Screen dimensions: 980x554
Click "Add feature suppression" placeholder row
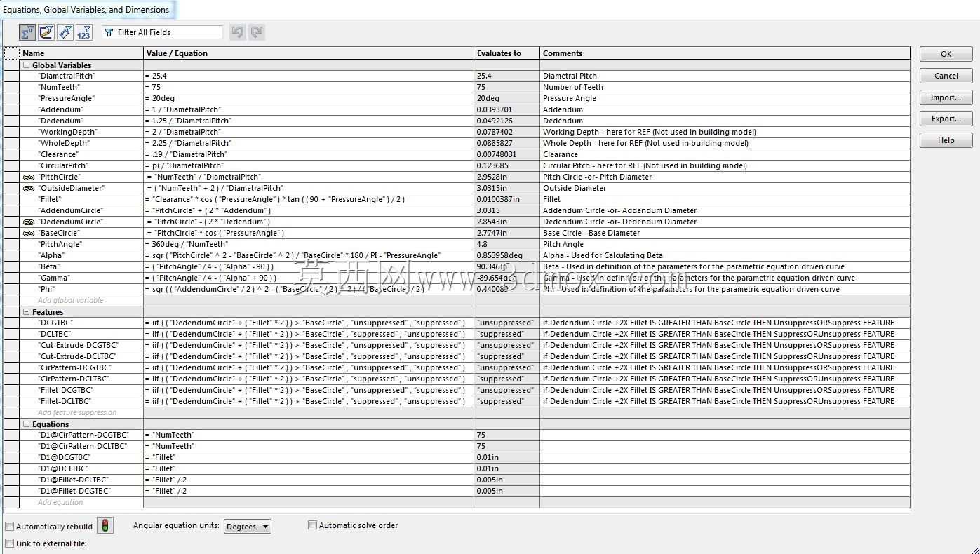(x=77, y=412)
